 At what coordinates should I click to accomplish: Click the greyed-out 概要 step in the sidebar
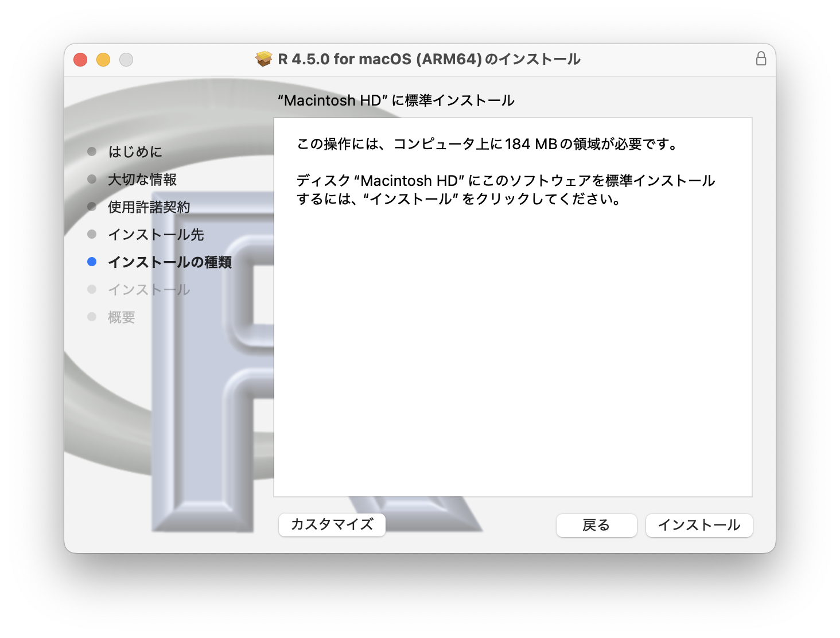(122, 317)
